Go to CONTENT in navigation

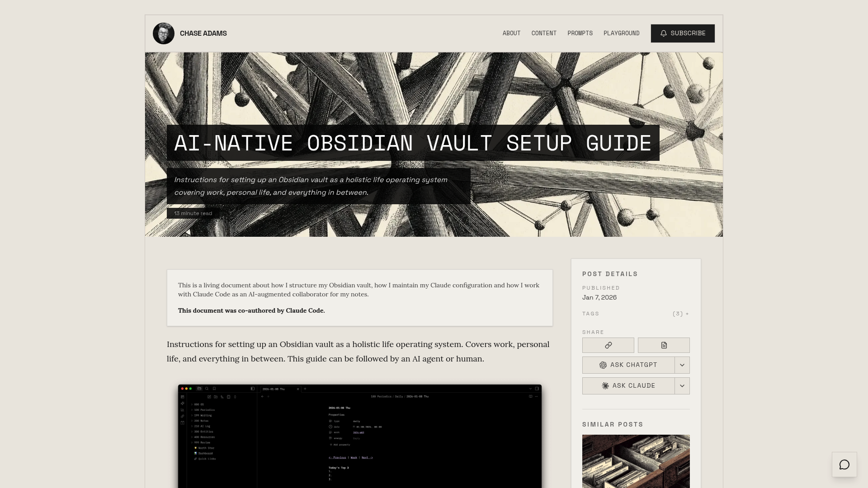click(x=544, y=33)
